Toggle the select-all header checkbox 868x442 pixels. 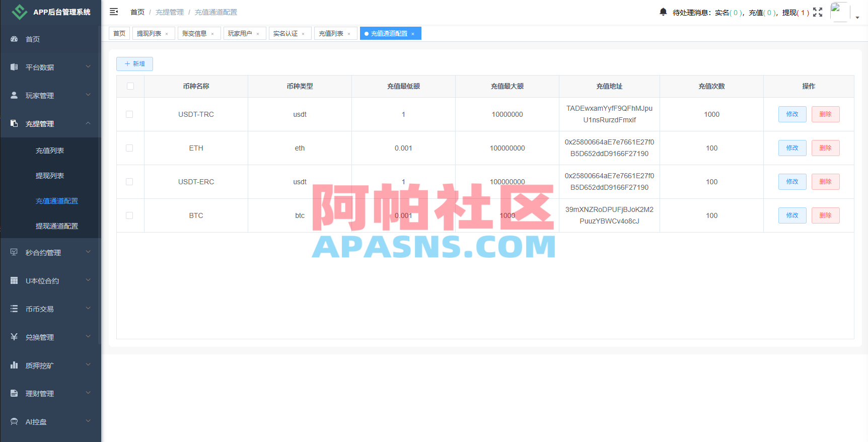130,86
